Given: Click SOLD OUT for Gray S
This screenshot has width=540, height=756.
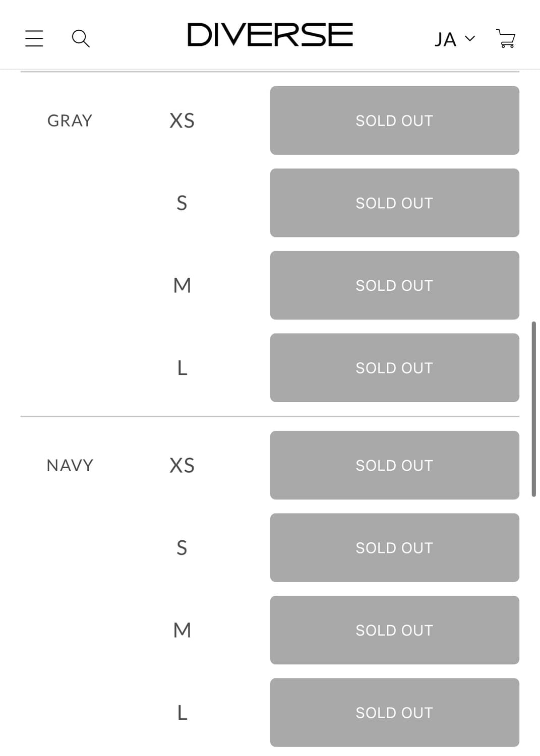Looking at the screenshot, I should pyautogui.click(x=394, y=203).
